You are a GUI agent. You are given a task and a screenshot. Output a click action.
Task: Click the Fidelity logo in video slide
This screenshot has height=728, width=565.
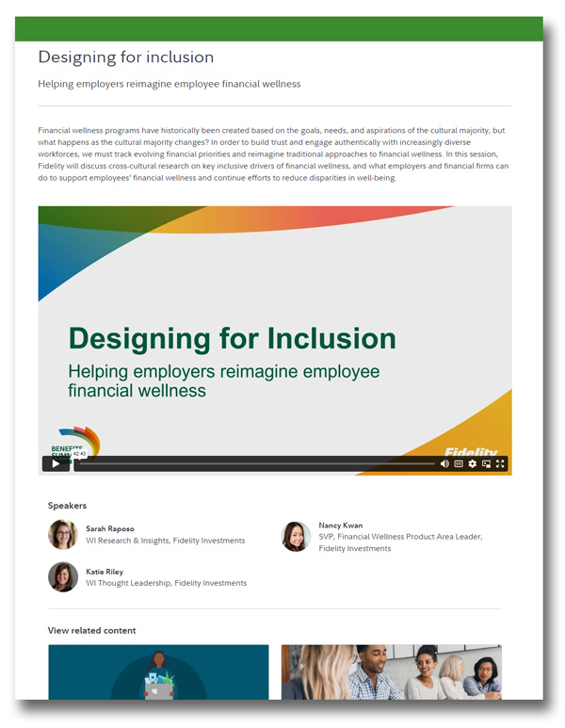point(471,451)
